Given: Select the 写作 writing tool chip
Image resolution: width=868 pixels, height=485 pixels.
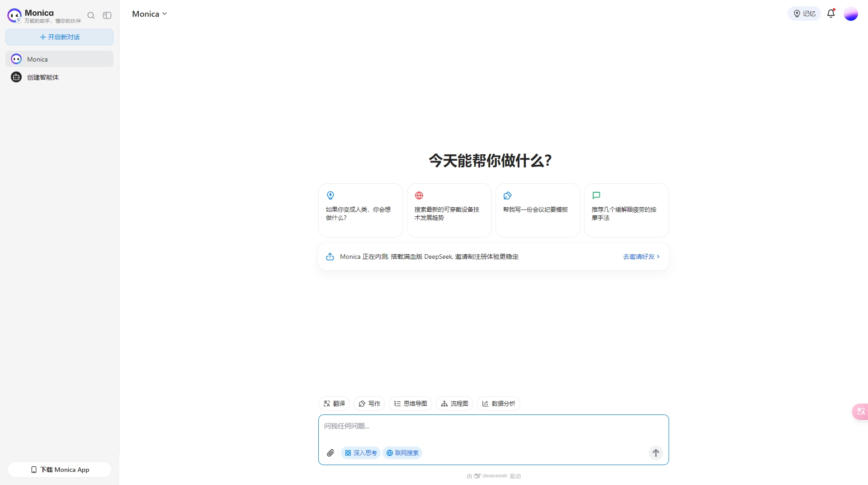Looking at the screenshot, I should coord(369,404).
